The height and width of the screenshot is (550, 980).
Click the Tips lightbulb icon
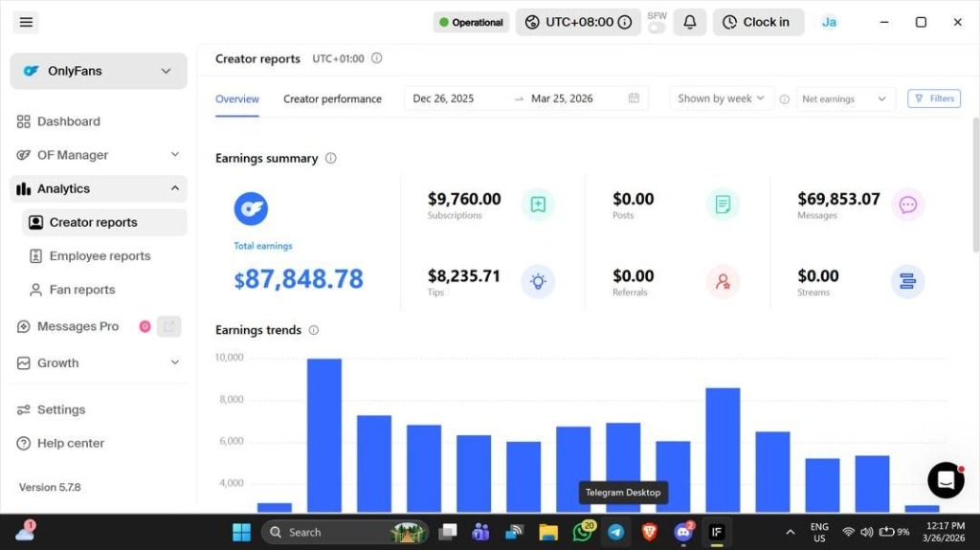538,281
